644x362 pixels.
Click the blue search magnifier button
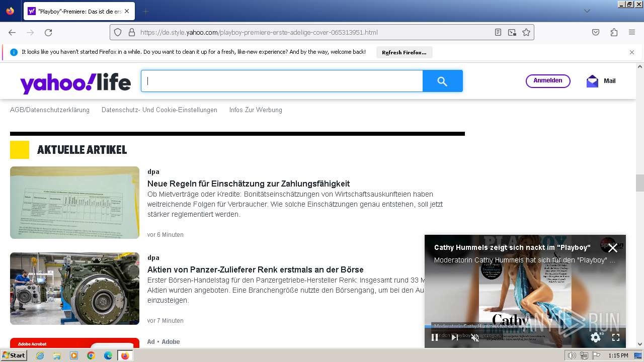pyautogui.click(x=443, y=81)
